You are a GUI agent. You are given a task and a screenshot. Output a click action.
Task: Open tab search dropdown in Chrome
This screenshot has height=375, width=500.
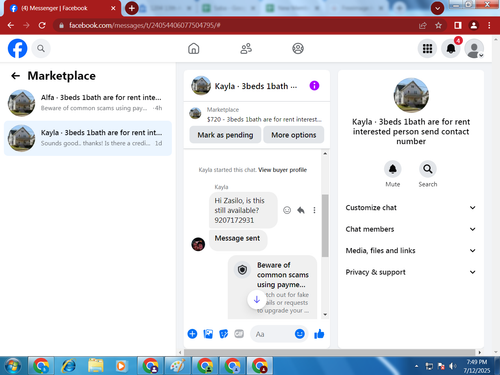[x=437, y=8]
